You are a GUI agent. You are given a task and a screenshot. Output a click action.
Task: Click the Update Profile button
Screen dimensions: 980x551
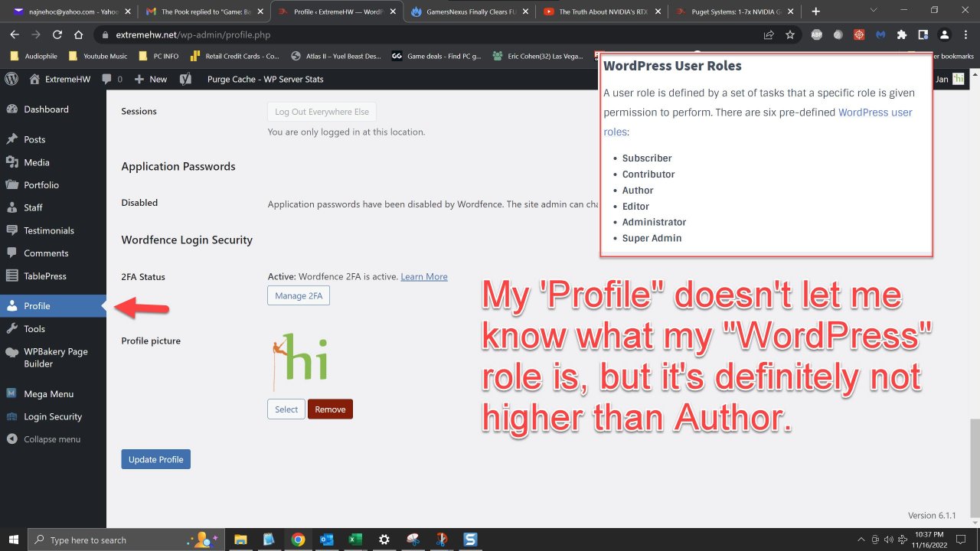[x=155, y=459]
